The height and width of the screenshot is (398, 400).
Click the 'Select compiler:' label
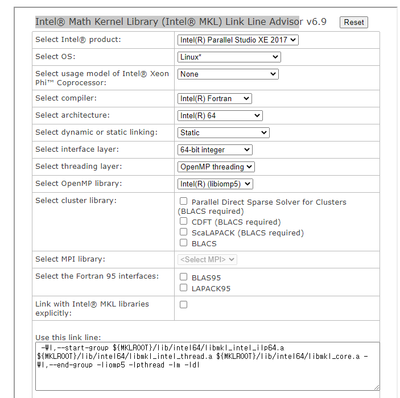[66, 98]
